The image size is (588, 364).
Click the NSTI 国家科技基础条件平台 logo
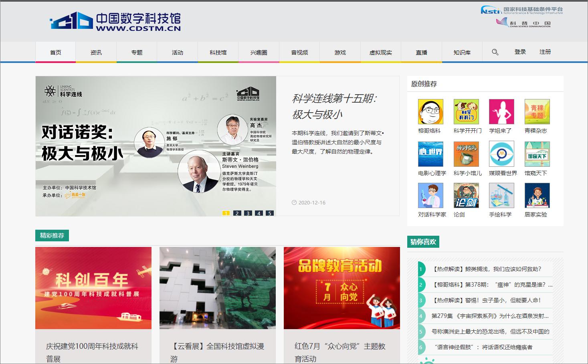[x=521, y=10]
